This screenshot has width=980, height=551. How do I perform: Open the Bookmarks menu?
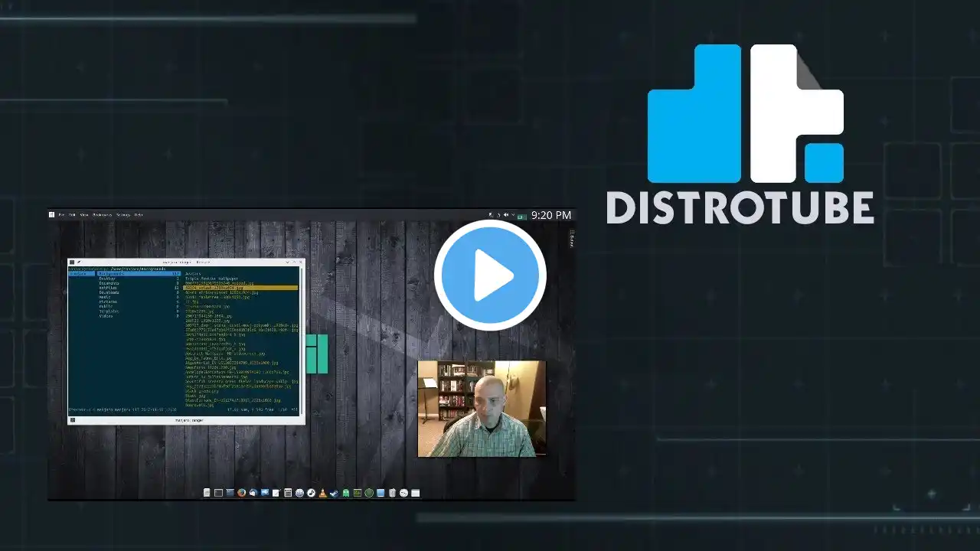coord(103,215)
